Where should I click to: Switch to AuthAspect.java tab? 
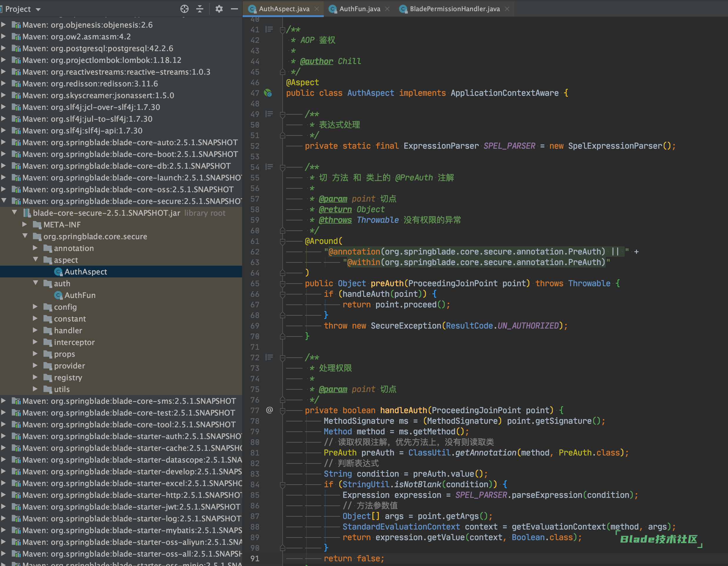coord(284,9)
